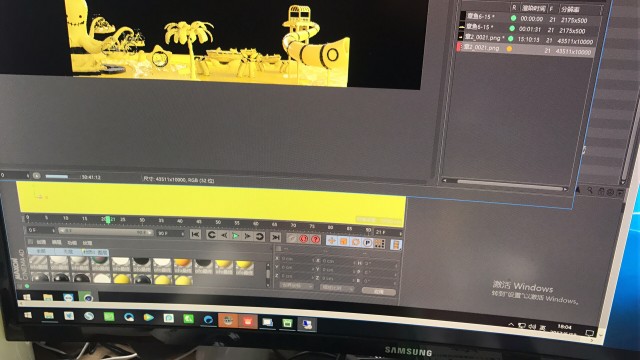Viewport: 640px width, 360px height.
Task: Open the coordinate mode dropdown under Z position
Action: [x=296, y=286]
